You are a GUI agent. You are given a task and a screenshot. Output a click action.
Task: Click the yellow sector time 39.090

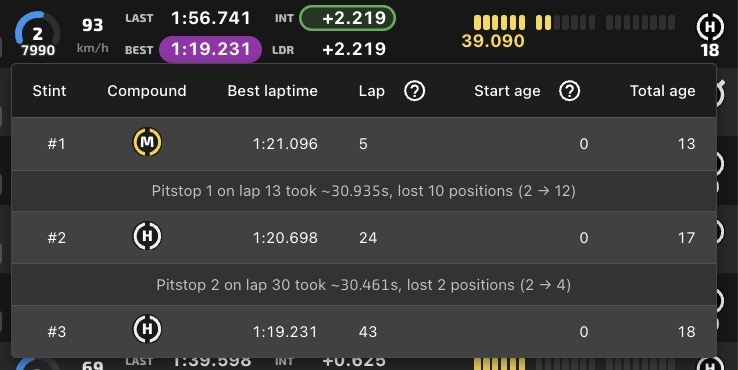tap(493, 41)
